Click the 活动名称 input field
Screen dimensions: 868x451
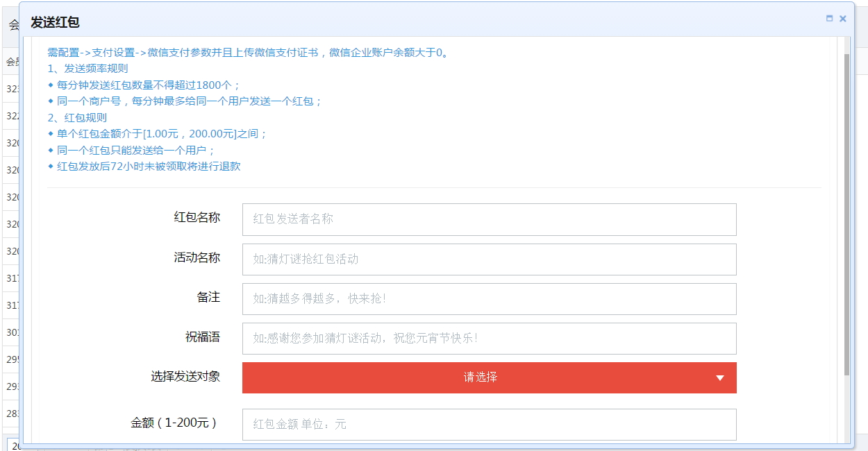click(x=489, y=259)
